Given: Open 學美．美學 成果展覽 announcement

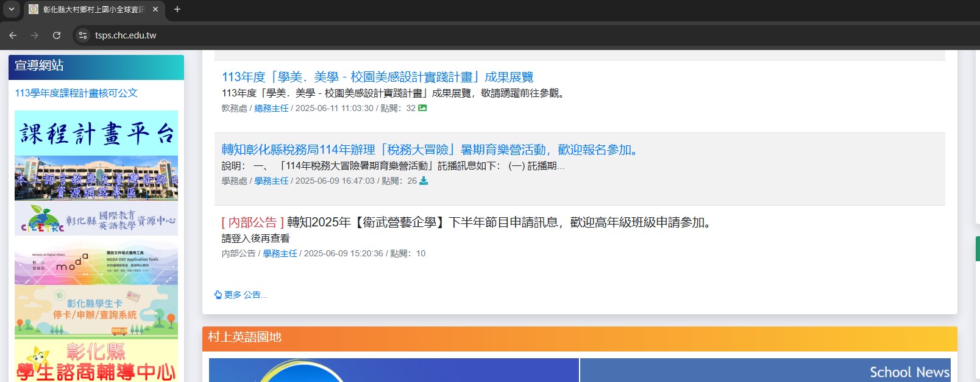Looking at the screenshot, I should (377, 77).
